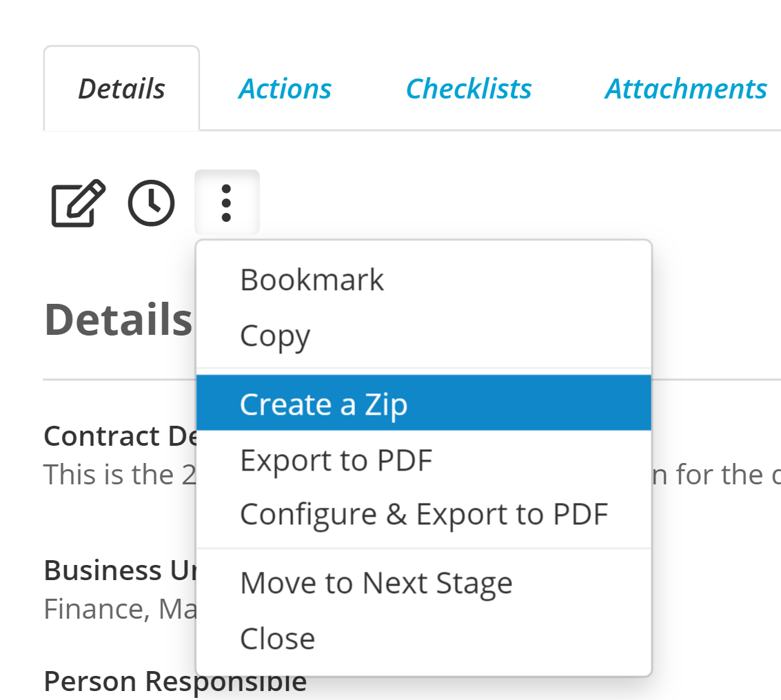
Task: Select the Details tab
Action: [x=121, y=89]
